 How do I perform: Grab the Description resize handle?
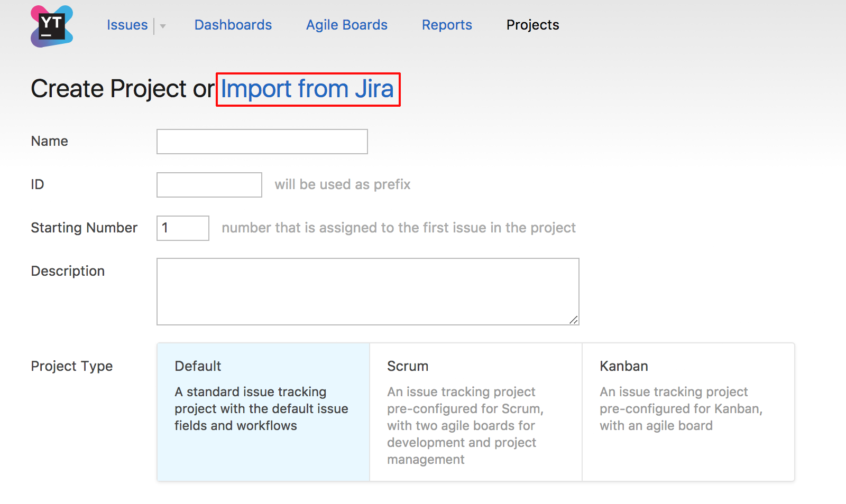(x=574, y=320)
